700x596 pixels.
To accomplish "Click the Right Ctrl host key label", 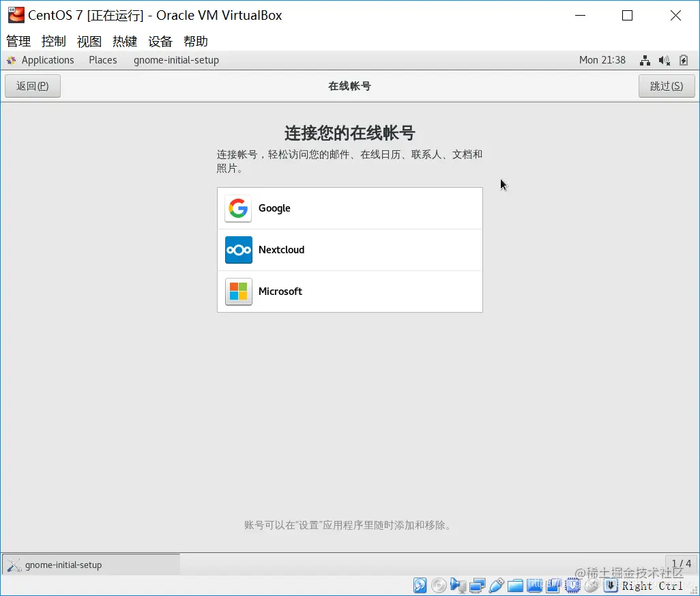I will 653,586.
